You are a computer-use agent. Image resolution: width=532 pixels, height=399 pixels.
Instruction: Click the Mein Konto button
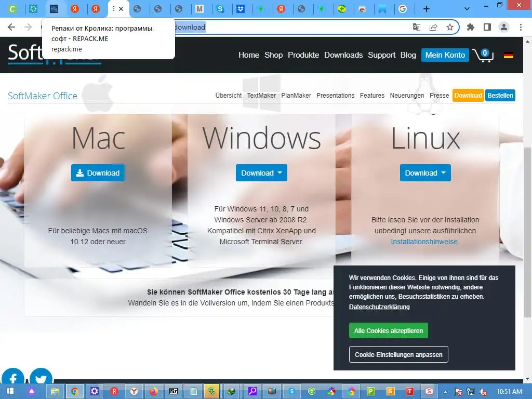point(445,55)
